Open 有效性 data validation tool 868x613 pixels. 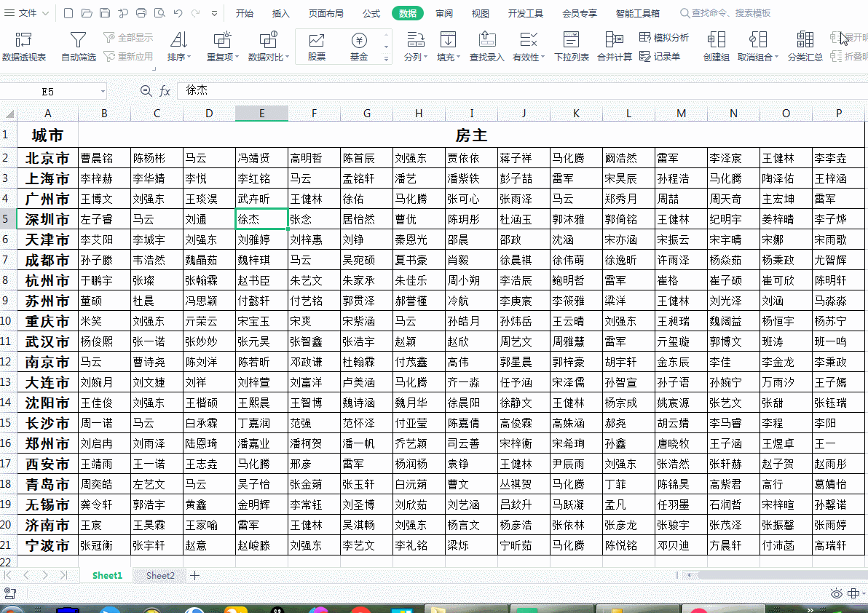[528, 47]
